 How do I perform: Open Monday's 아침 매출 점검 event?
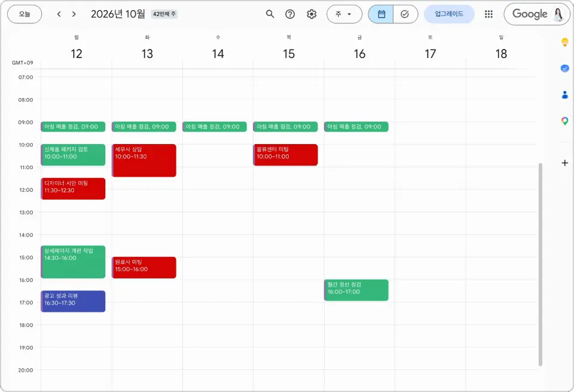(x=73, y=127)
